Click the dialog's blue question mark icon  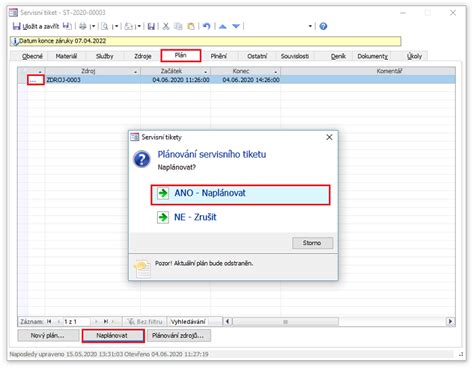click(x=142, y=159)
